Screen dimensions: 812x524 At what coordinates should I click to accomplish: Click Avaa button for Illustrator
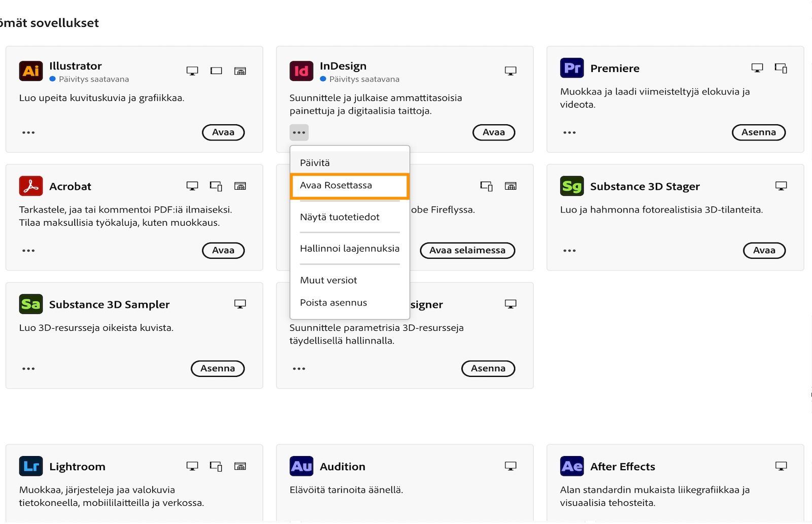click(x=223, y=132)
